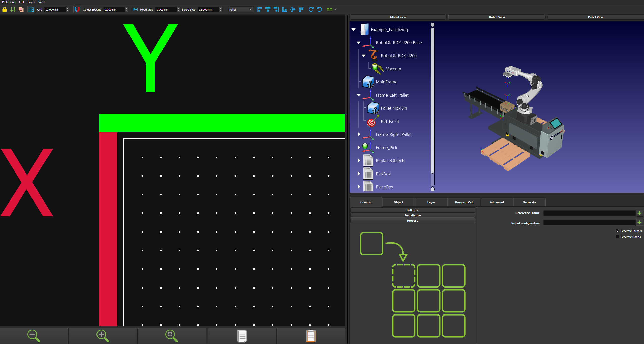This screenshot has width=644, height=344.
Task: Zoom out with the minus magnifier
Action: (34, 336)
